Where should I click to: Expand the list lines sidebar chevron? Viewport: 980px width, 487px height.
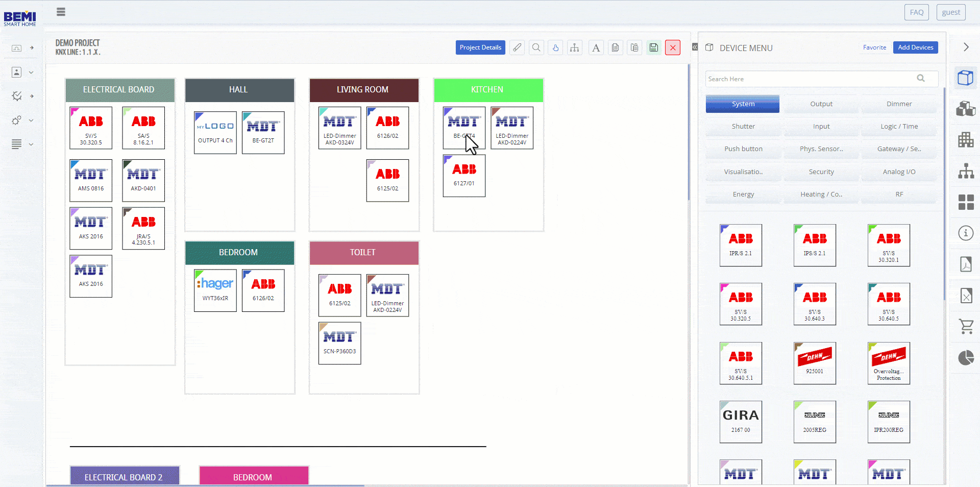tap(31, 144)
